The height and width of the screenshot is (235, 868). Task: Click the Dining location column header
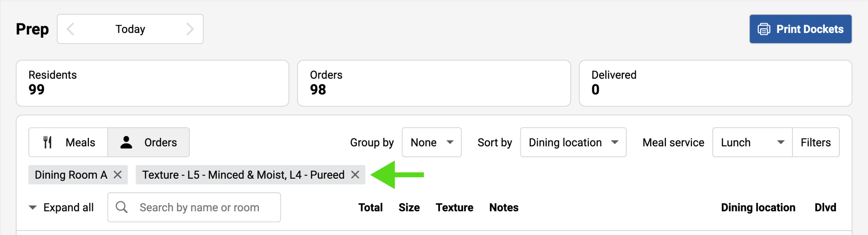click(758, 207)
